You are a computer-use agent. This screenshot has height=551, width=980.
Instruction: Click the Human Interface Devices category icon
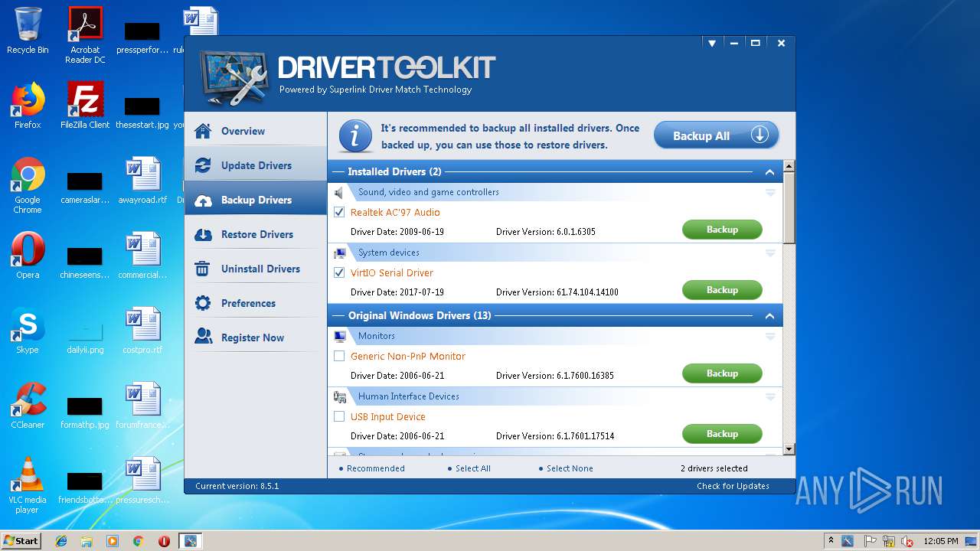coord(340,396)
